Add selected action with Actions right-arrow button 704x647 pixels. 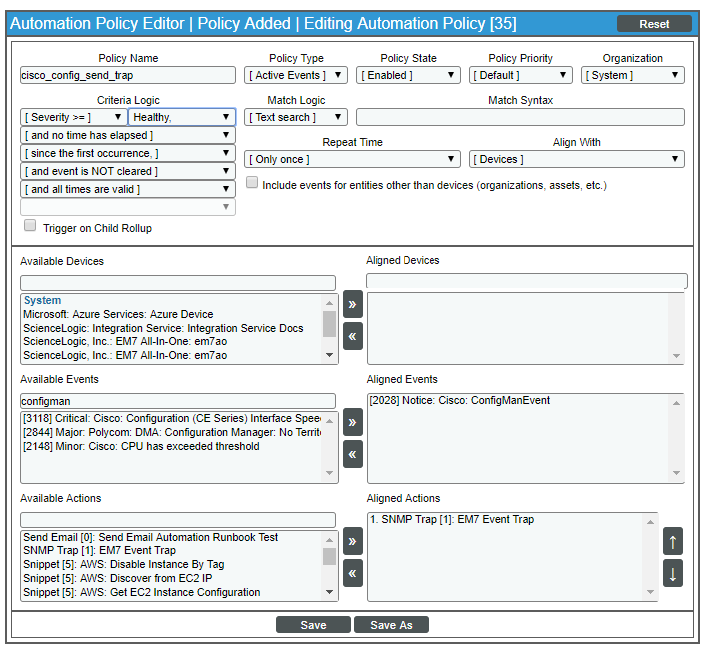(352, 542)
